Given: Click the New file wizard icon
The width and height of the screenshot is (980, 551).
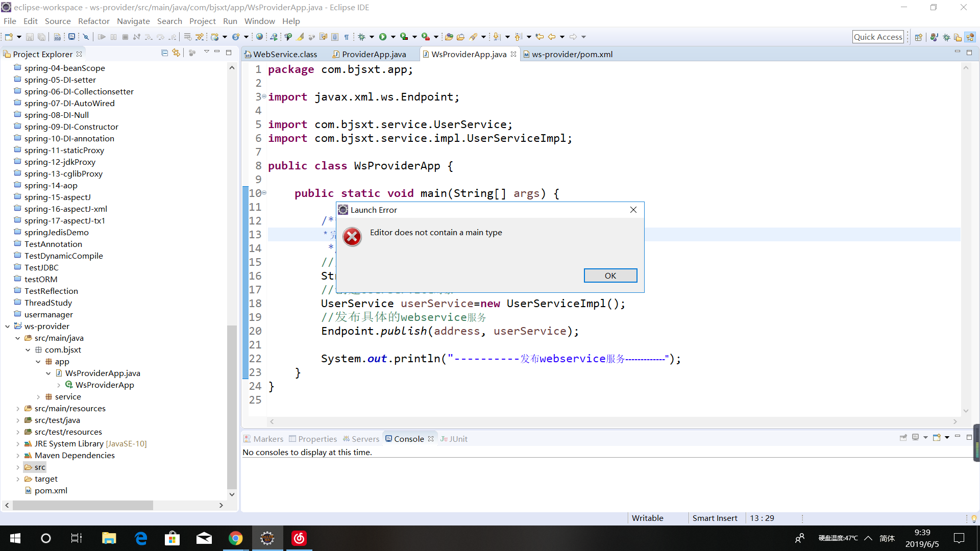Looking at the screenshot, I should 9,37.
